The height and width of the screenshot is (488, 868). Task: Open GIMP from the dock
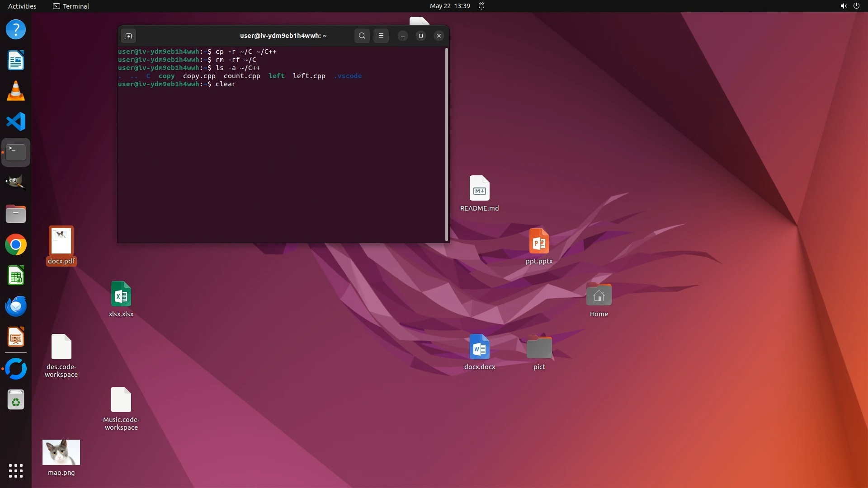click(16, 183)
